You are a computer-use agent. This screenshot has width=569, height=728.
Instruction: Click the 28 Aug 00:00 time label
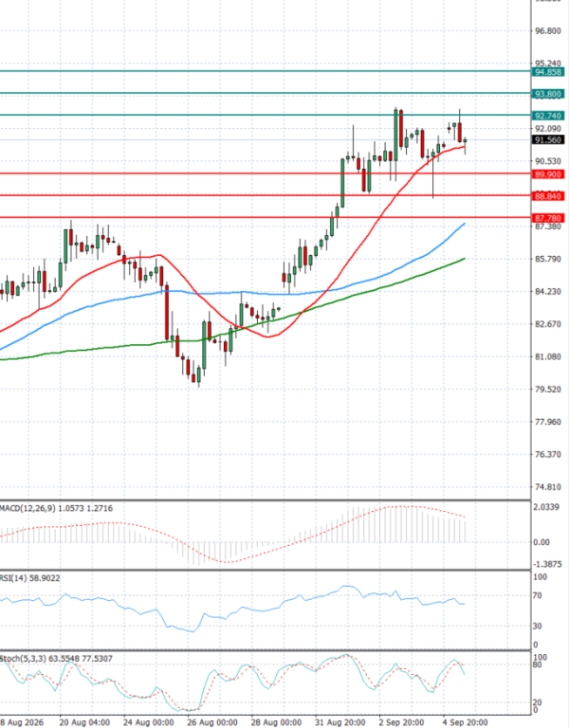pos(276,723)
